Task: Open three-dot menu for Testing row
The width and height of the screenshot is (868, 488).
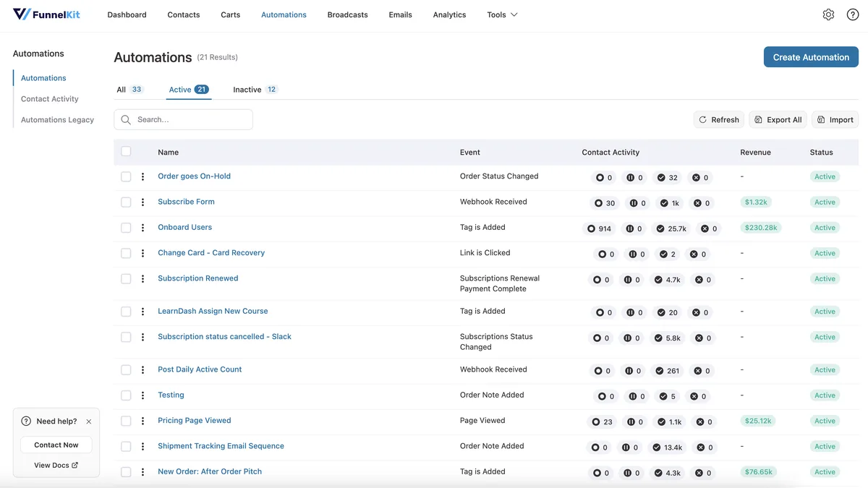Action: click(x=142, y=395)
